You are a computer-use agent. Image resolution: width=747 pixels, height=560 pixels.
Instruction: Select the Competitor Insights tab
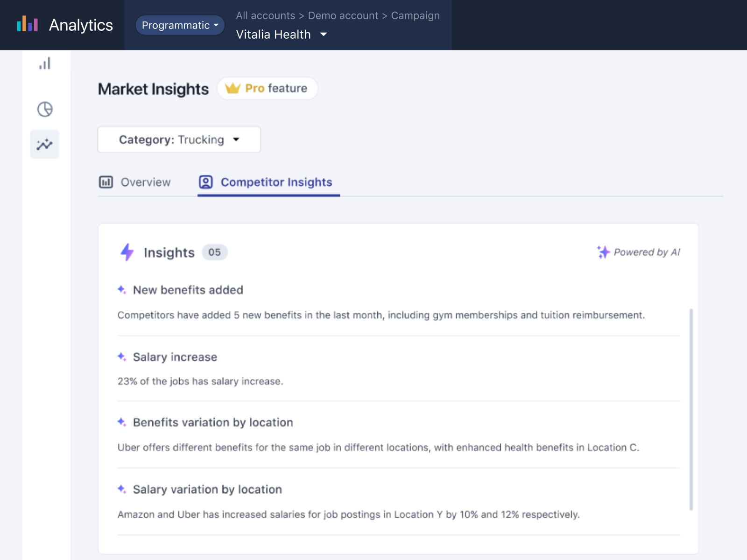pyautogui.click(x=276, y=182)
